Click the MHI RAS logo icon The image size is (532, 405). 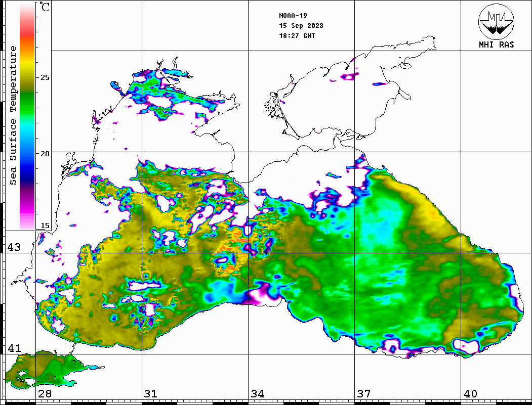pos(497,21)
